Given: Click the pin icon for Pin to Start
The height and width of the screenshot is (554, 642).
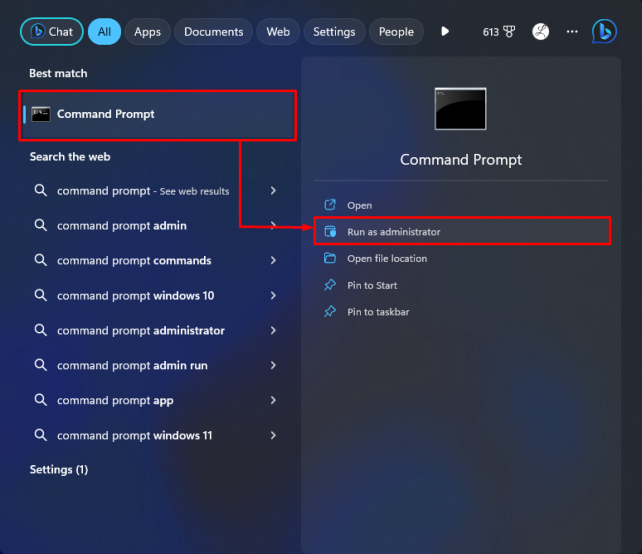Looking at the screenshot, I should 330,285.
